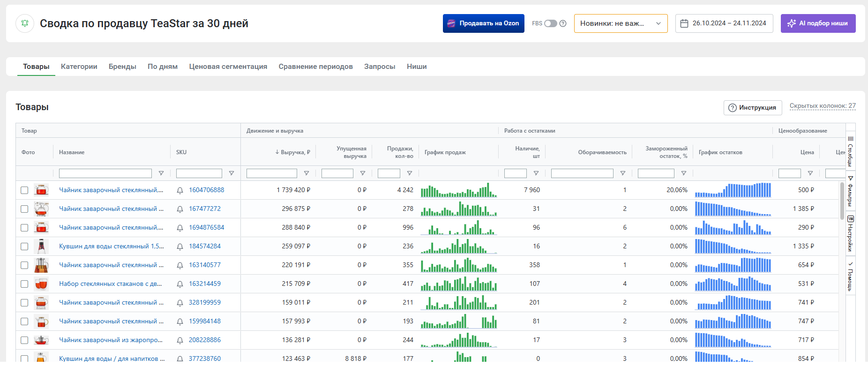Click the SKU filter input field
868x366 pixels.
(x=199, y=173)
